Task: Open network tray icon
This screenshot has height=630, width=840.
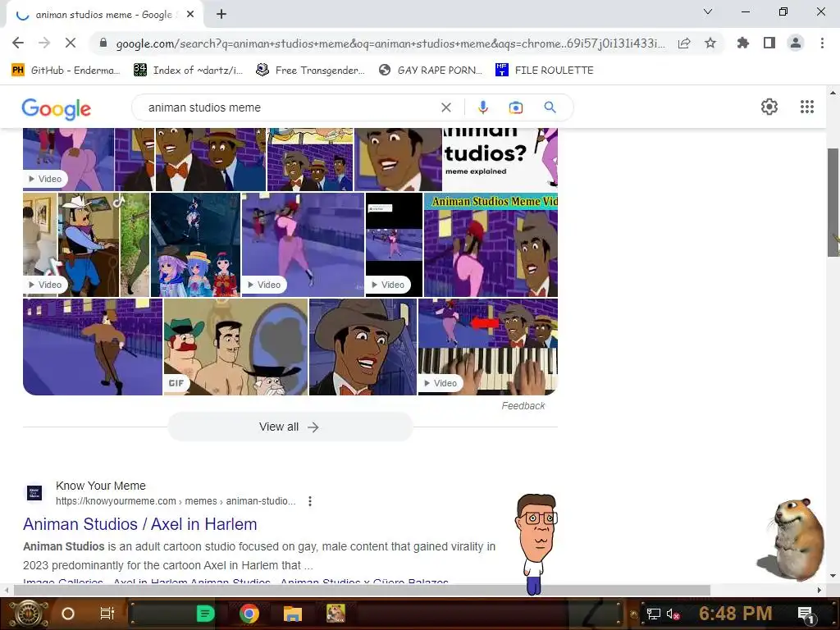Action: (653, 614)
